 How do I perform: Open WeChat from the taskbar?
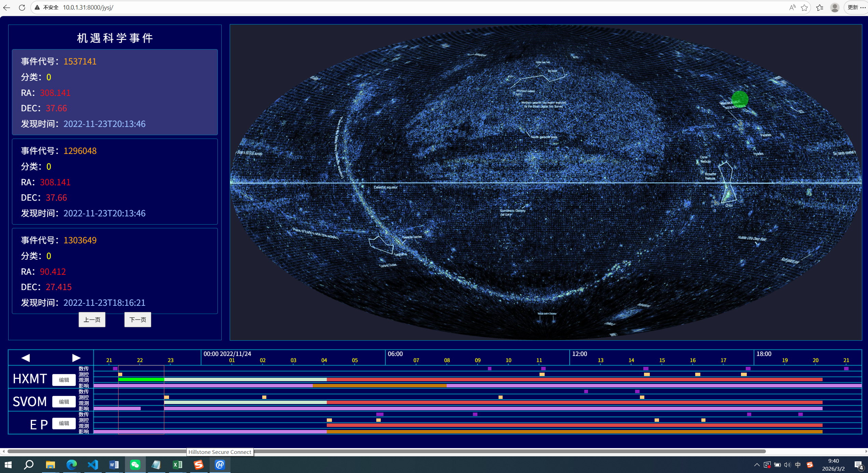pyautogui.click(x=135, y=464)
